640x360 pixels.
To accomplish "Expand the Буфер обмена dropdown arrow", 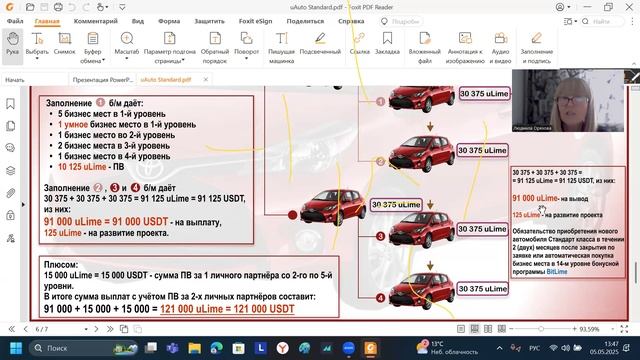I will pos(103,60).
